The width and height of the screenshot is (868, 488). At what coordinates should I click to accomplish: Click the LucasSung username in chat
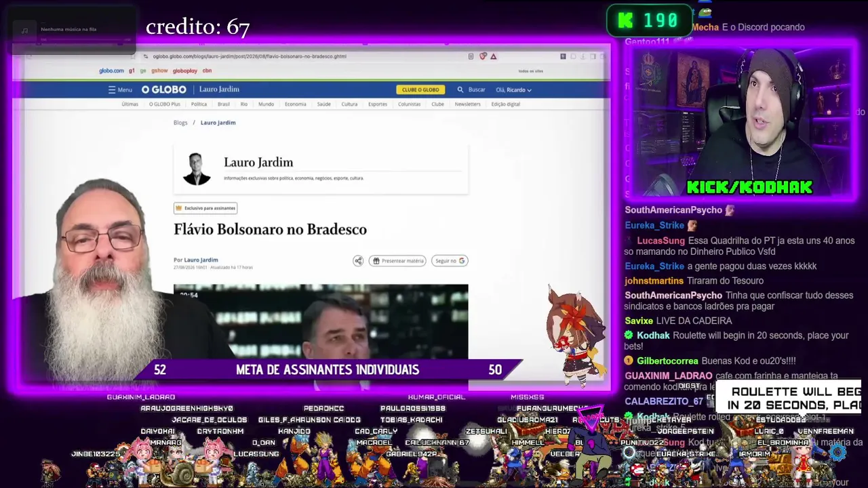660,241
